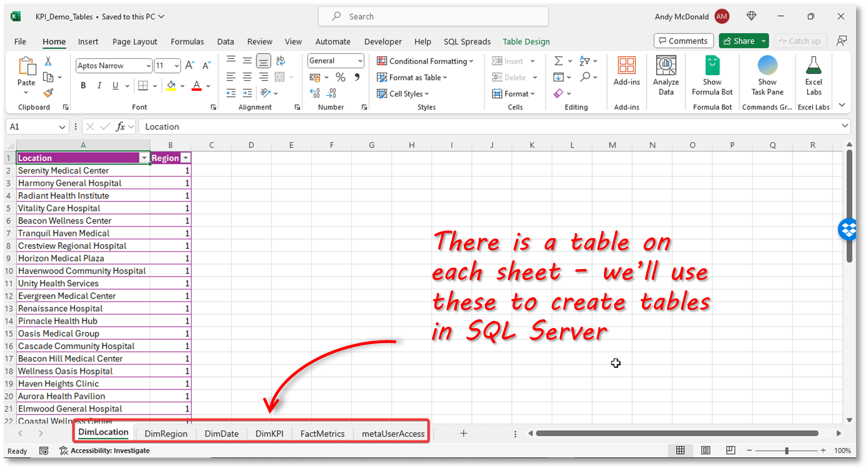The height and width of the screenshot is (470, 868).
Task: Toggle italic formatting
Action: tap(99, 85)
